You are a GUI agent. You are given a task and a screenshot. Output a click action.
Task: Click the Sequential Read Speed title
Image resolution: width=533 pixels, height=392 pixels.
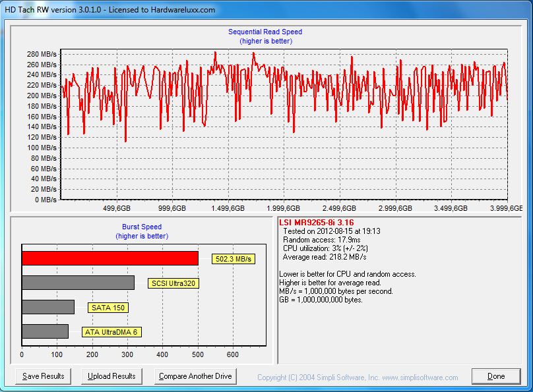tap(265, 32)
